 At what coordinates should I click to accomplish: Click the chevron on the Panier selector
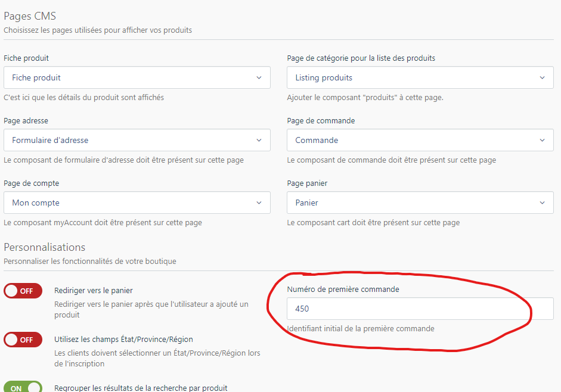click(x=543, y=203)
